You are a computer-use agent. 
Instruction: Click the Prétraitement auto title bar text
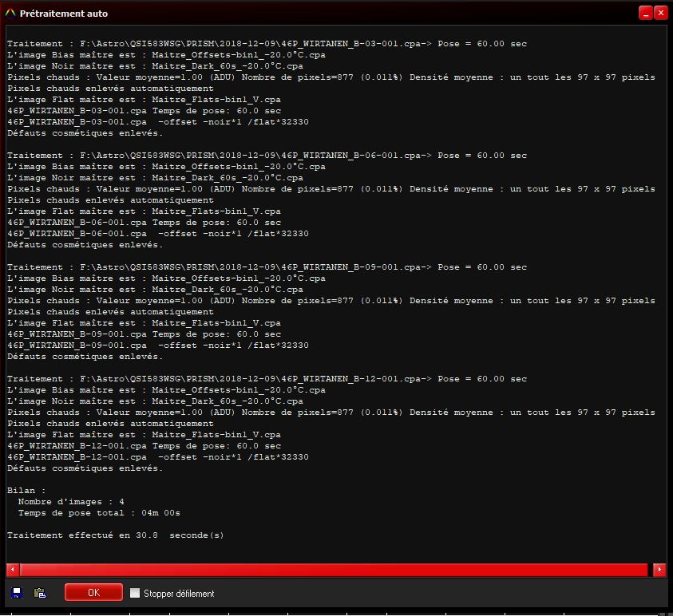point(64,14)
